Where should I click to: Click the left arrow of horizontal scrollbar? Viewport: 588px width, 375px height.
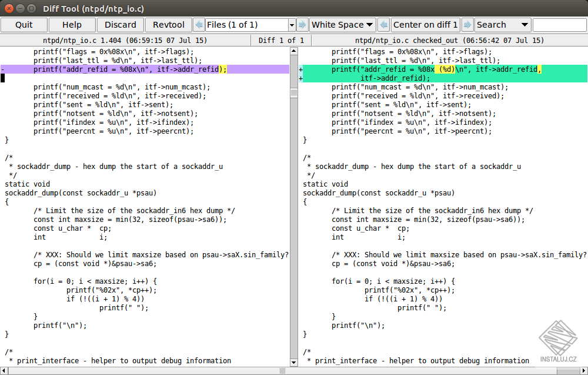click(4, 371)
